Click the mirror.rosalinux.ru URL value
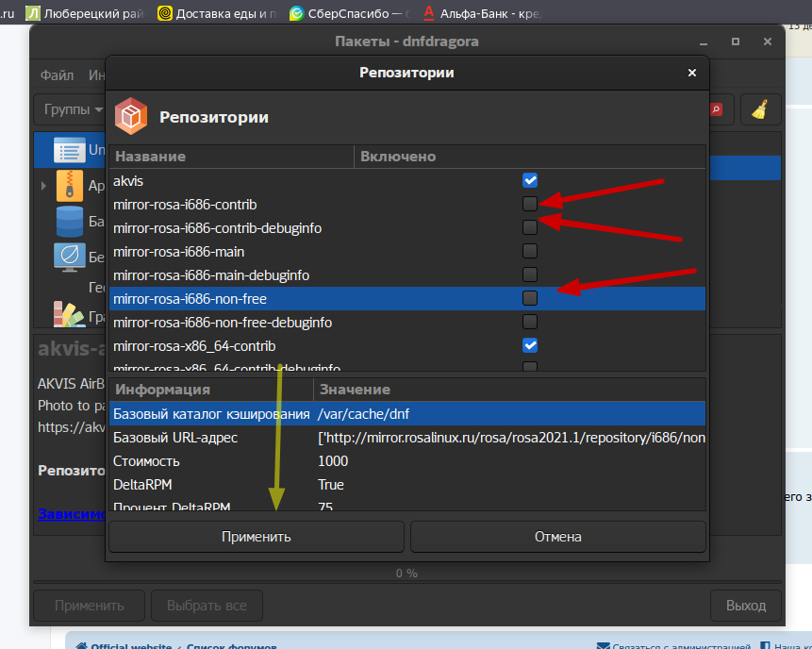This screenshot has height=649, width=812. click(x=511, y=438)
